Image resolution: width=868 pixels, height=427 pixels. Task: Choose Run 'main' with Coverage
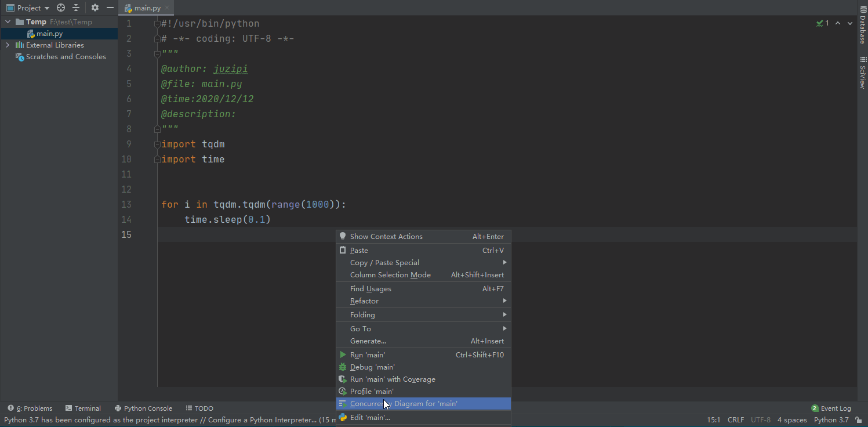(423, 379)
